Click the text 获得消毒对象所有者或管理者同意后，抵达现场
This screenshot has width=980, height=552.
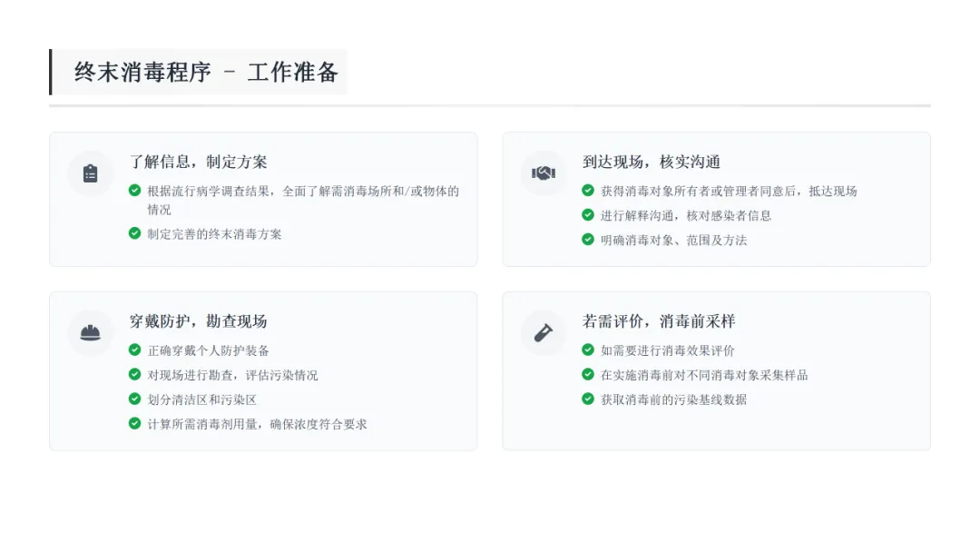tap(729, 191)
